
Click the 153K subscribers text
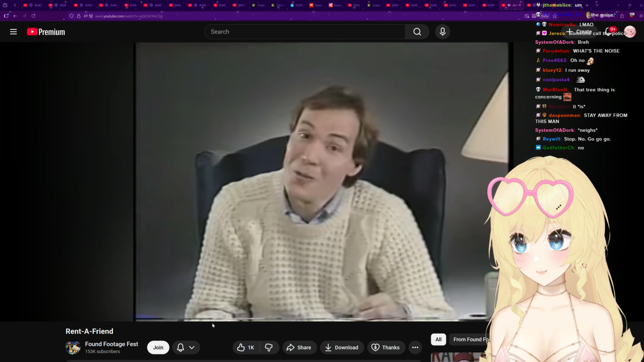click(102, 351)
